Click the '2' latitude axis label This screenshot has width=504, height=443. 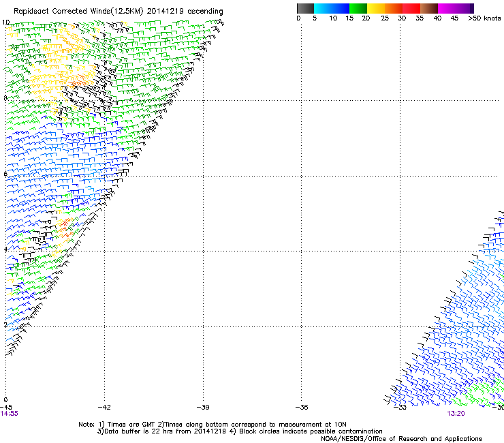coord(5,324)
